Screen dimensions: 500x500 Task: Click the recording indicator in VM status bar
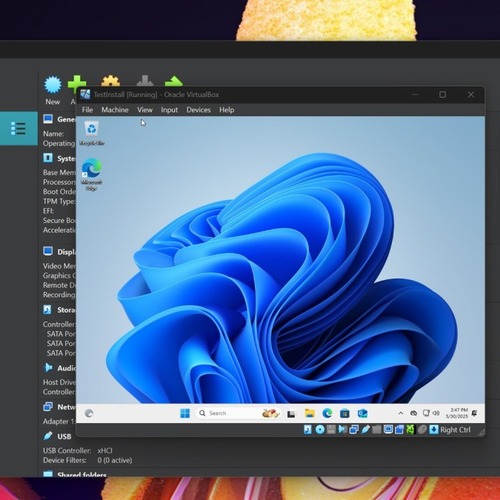point(399,430)
